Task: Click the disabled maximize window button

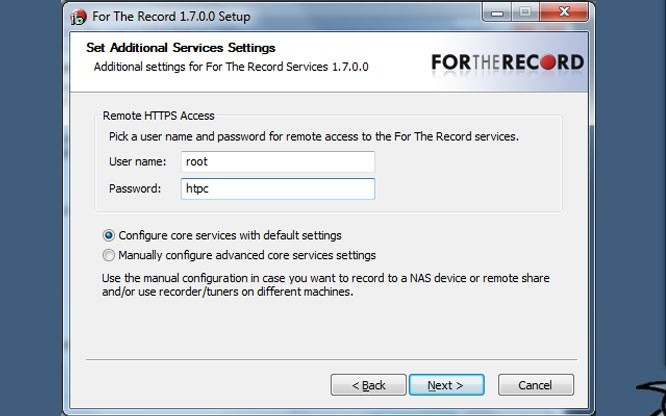Action: pos(523,14)
